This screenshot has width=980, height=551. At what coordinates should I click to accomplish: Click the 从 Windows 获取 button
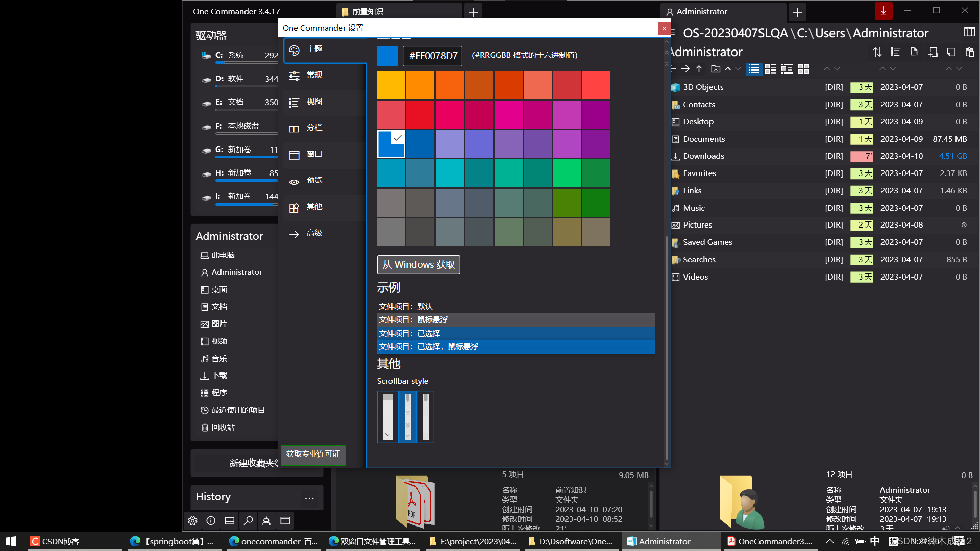pyautogui.click(x=419, y=265)
